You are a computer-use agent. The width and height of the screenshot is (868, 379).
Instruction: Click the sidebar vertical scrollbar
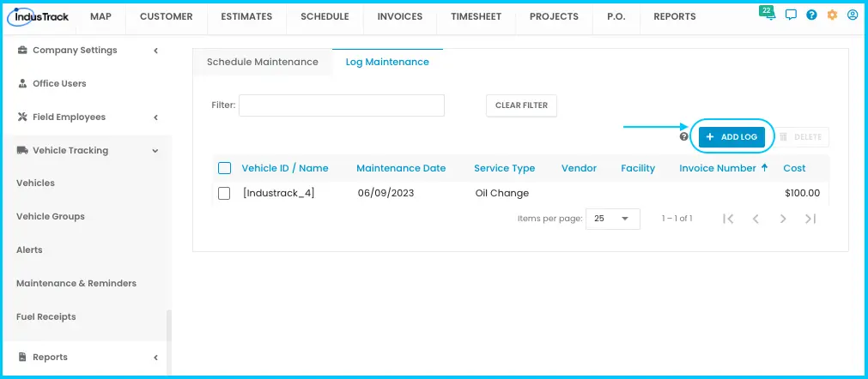coord(169,326)
